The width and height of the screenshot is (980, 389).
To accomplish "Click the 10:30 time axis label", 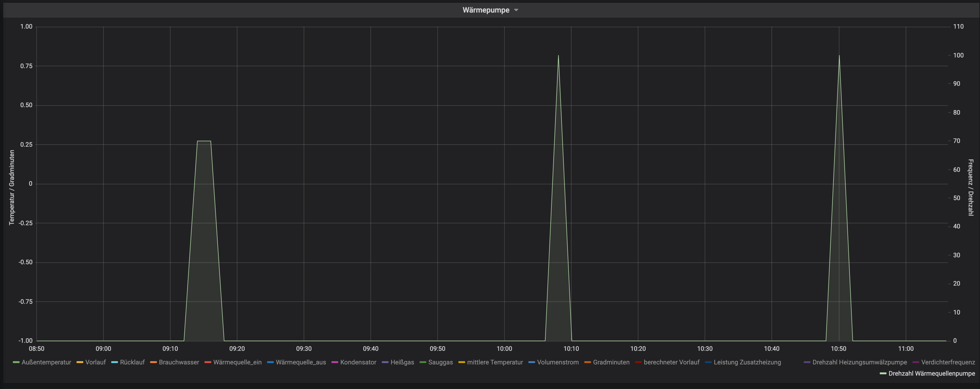I will 705,349.
